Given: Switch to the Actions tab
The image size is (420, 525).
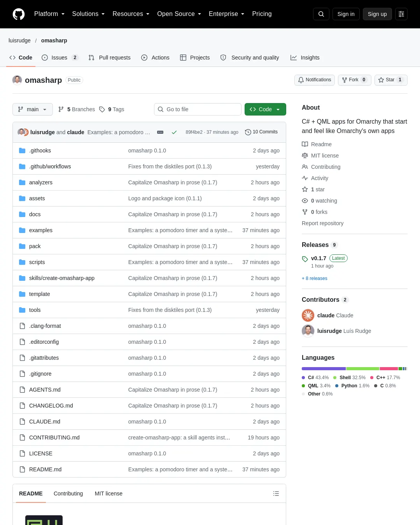Looking at the screenshot, I should (x=155, y=58).
